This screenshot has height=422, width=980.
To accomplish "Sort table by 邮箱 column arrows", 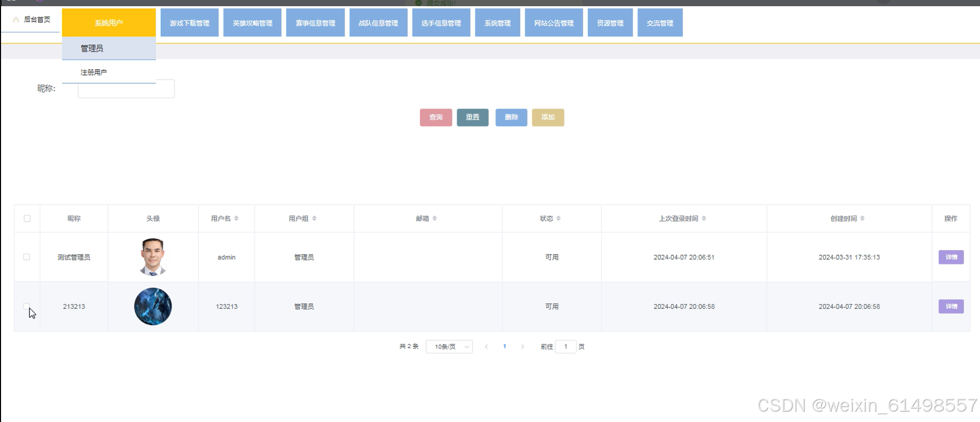I will pyautogui.click(x=434, y=218).
